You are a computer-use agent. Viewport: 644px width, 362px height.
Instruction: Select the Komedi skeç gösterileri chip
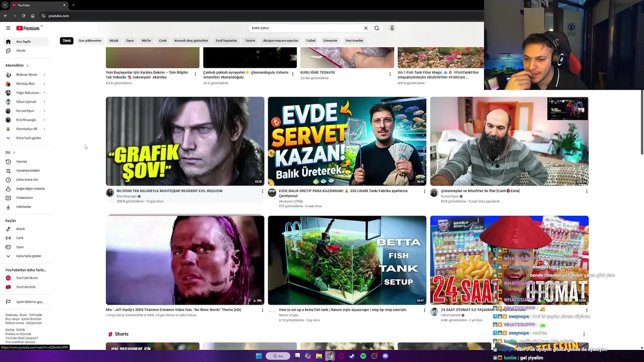pyautogui.click(x=191, y=41)
